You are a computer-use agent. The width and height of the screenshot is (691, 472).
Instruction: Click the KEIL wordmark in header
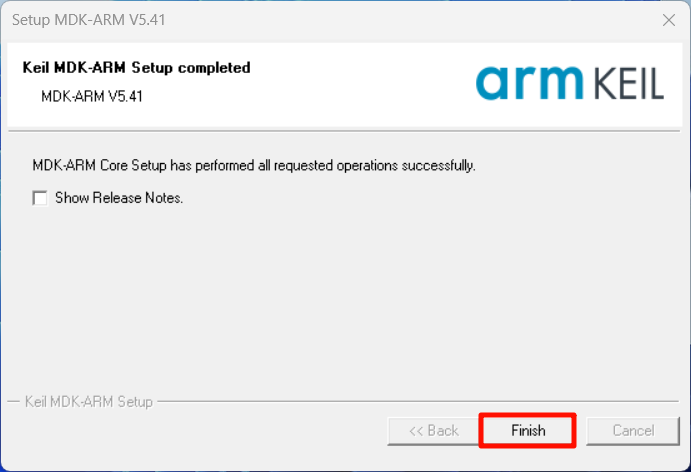point(629,83)
